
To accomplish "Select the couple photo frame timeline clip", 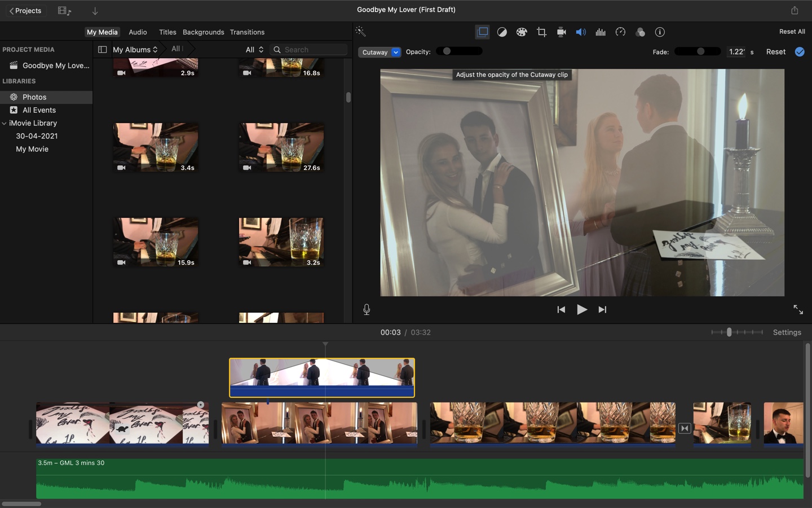I will pyautogui.click(x=319, y=424).
